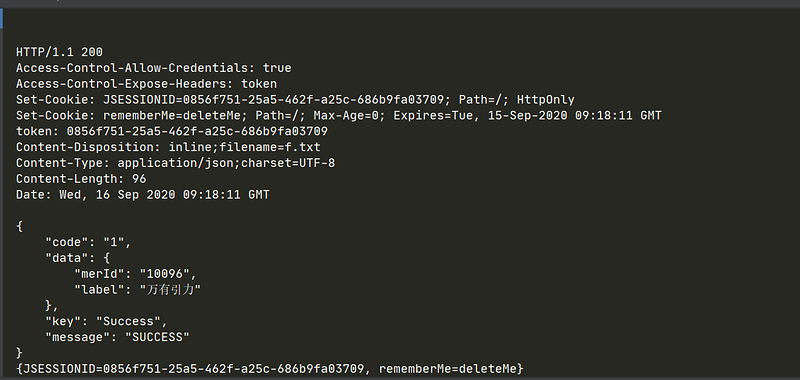Screen dimensions: 800x380
Task: Click the Content-Length: 96 line
Action: 81,179
